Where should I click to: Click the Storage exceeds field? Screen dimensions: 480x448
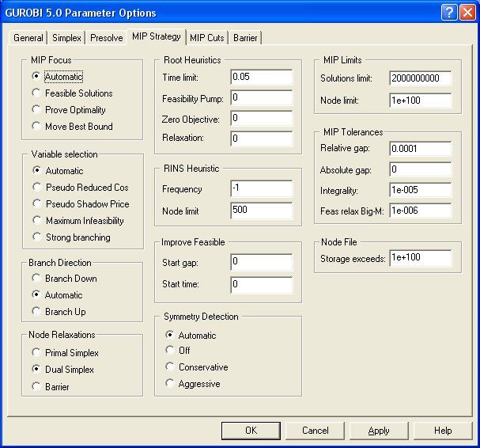click(x=421, y=258)
